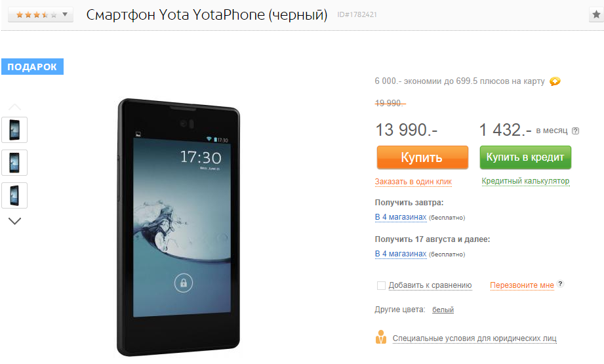Image resolution: width=604 pixels, height=364 pixels.
Task: Open Заказать в один клик link
Action: pos(413,182)
